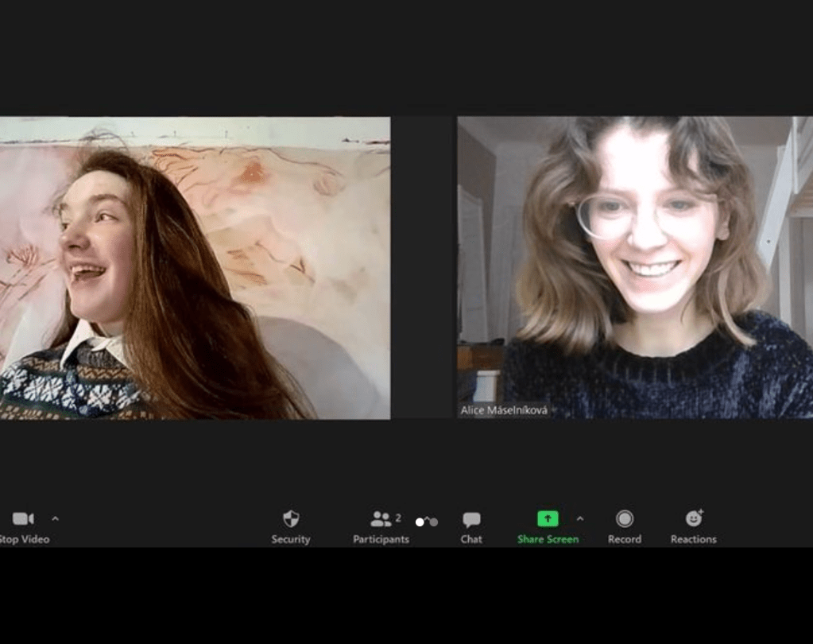The image size is (813, 644).
Task: Toggle the camera off via Stop Video label
Action: point(24,539)
